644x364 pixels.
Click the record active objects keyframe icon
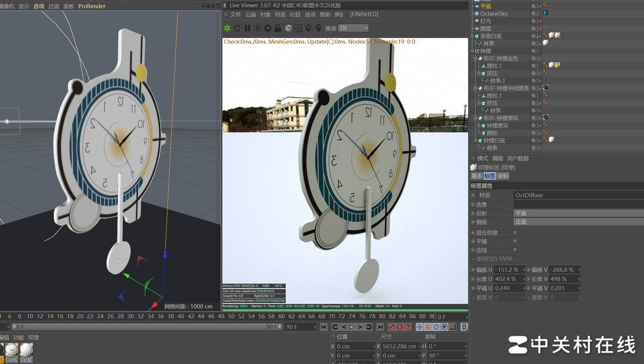pyautogui.click(x=391, y=327)
